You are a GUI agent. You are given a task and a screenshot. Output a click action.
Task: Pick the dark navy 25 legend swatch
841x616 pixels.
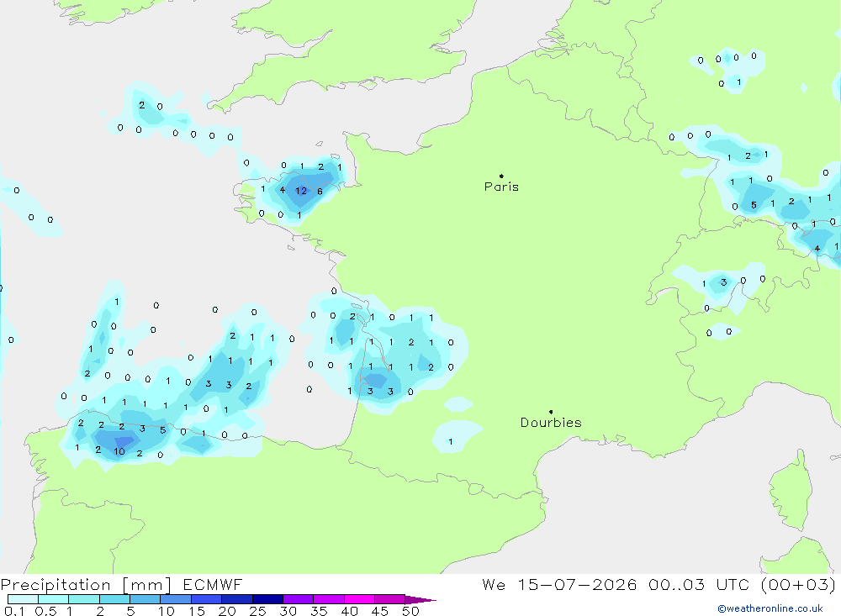pos(267,599)
